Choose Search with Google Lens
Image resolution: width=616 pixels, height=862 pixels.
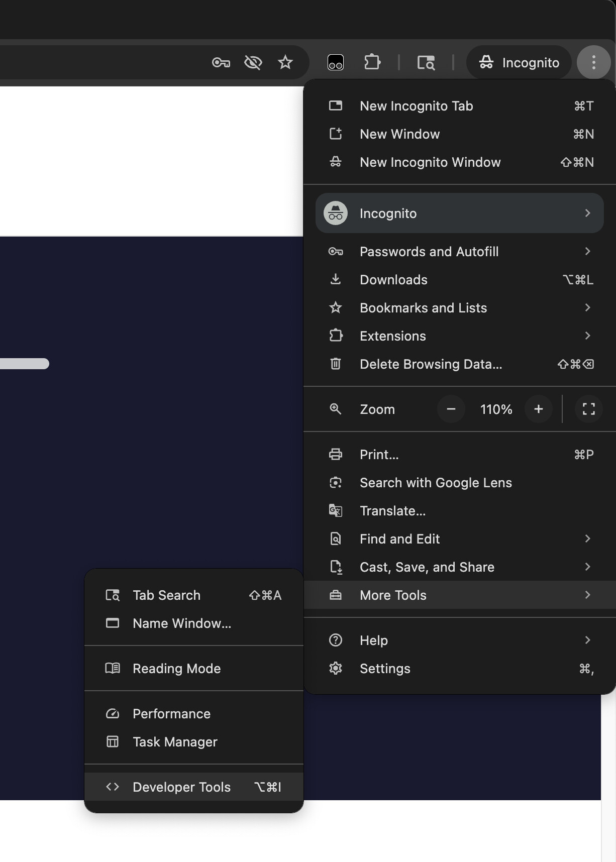point(436,482)
